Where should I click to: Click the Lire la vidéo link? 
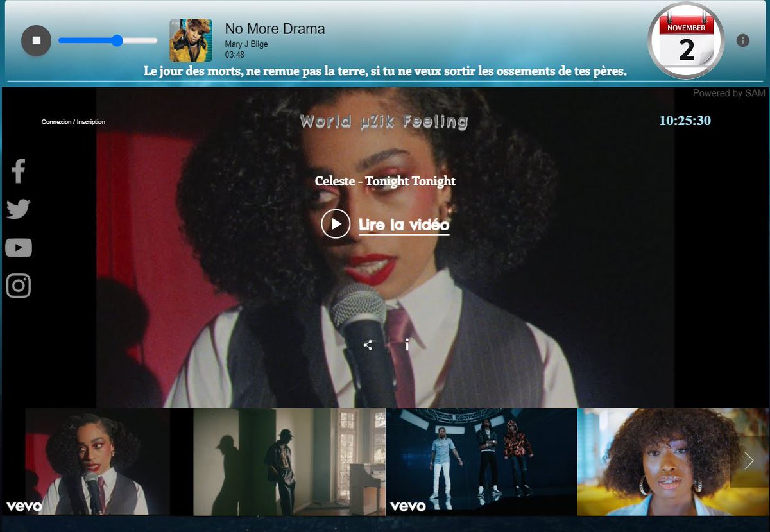404,225
